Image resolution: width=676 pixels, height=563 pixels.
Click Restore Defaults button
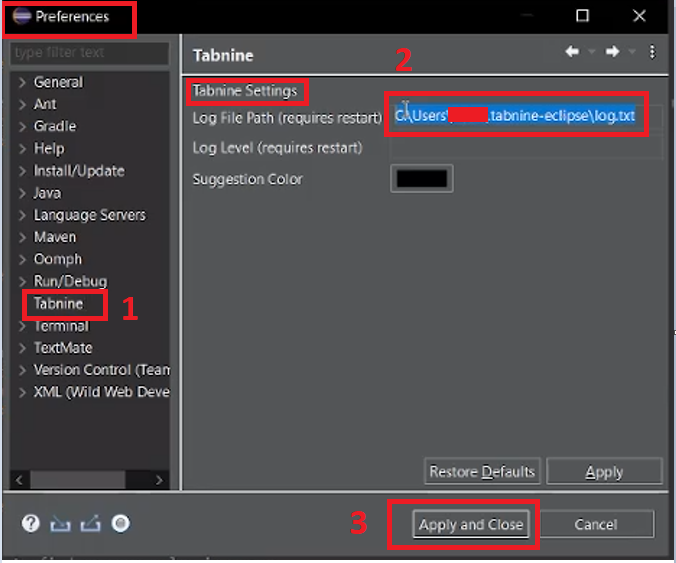[x=482, y=472]
